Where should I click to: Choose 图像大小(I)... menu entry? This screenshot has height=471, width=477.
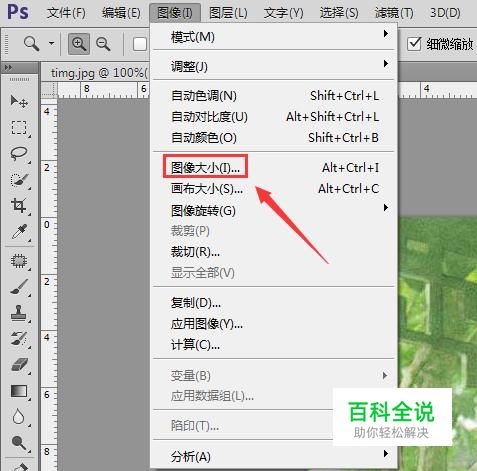pyautogui.click(x=274, y=167)
